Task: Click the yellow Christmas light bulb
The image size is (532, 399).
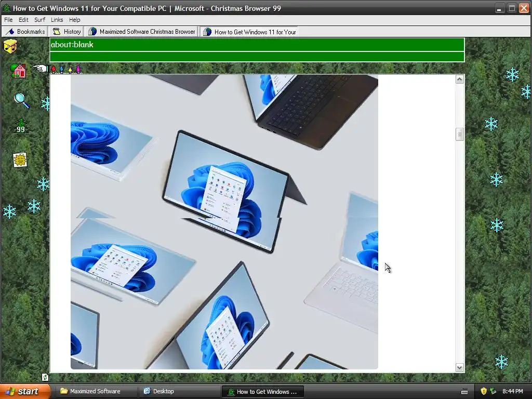Action: (70, 70)
